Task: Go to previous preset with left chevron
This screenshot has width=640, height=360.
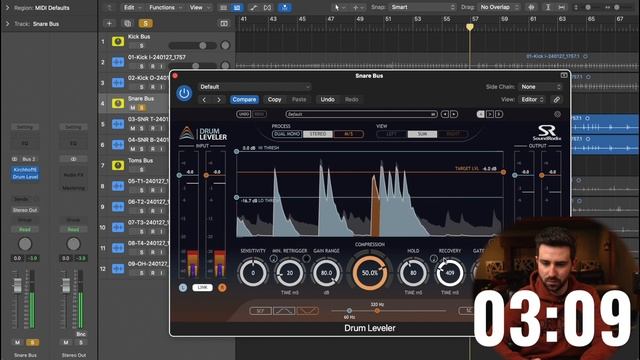Action: click(x=204, y=100)
